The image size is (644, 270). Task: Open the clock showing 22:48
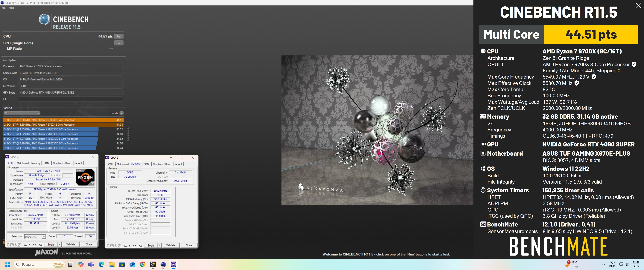[636, 264]
